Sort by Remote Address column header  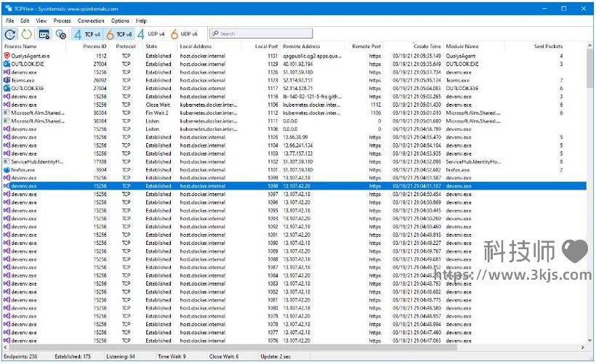pyautogui.click(x=302, y=46)
